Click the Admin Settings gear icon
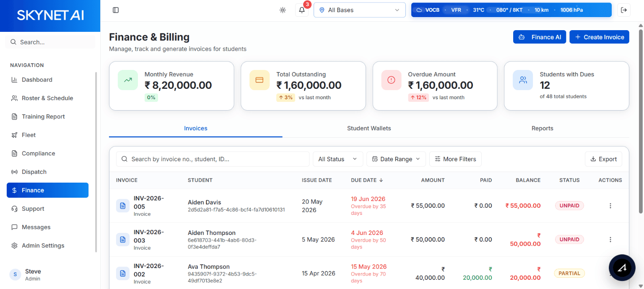Image resolution: width=644 pixels, height=289 pixels. click(14, 245)
